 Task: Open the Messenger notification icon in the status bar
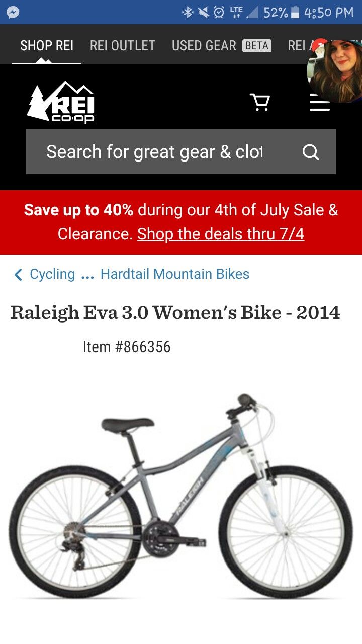[14, 12]
